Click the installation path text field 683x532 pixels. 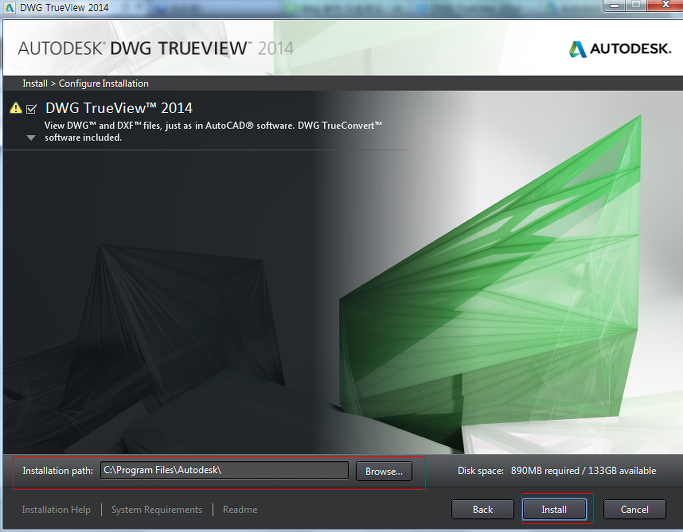click(x=224, y=470)
